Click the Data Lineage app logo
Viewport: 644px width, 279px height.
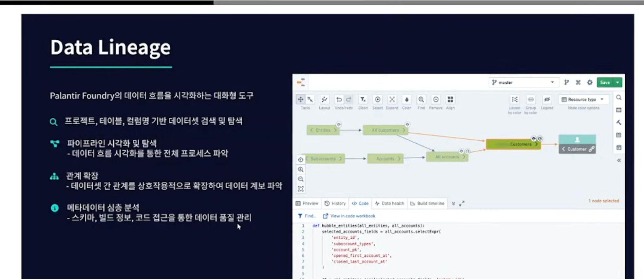(301, 82)
